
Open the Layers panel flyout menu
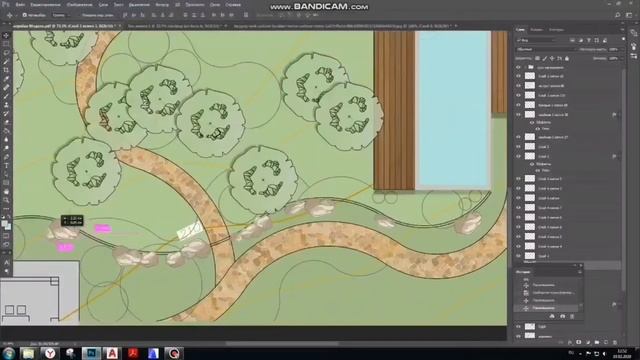[x=622, y=30]
